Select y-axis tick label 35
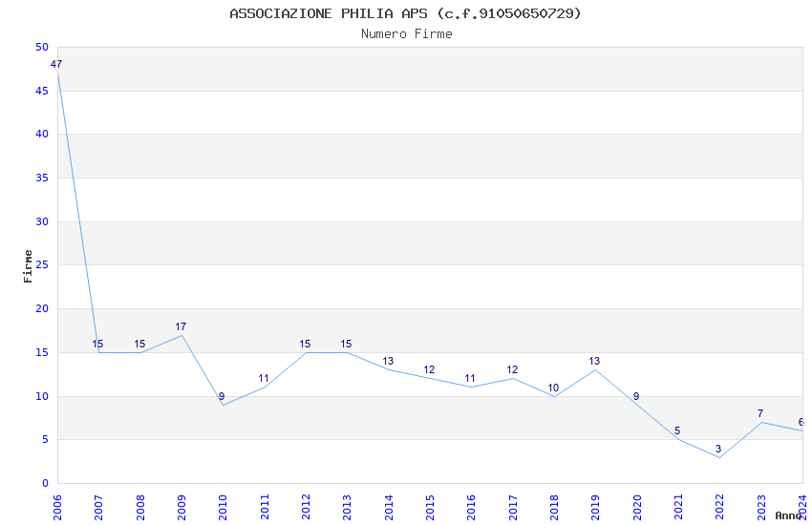Image resolution: width=812 pixels, height=525 pixels. point(42,178)
